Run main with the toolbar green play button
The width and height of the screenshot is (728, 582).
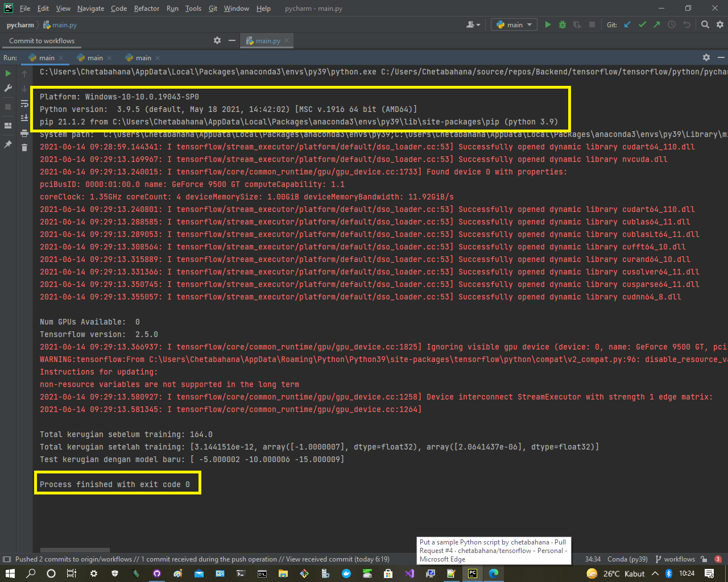(548, 24)
